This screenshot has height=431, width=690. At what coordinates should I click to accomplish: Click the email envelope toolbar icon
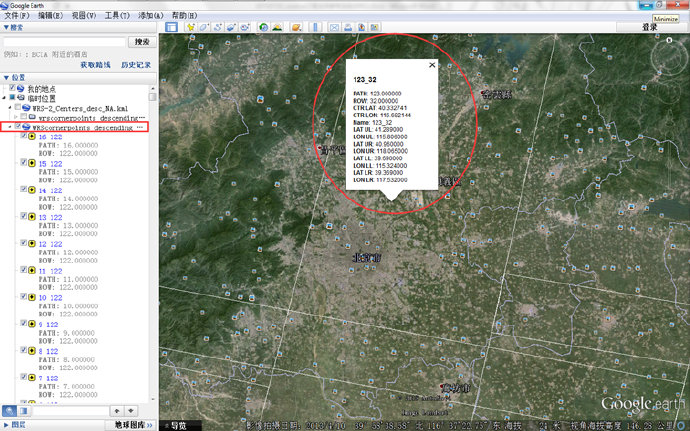tap(334, 27)
